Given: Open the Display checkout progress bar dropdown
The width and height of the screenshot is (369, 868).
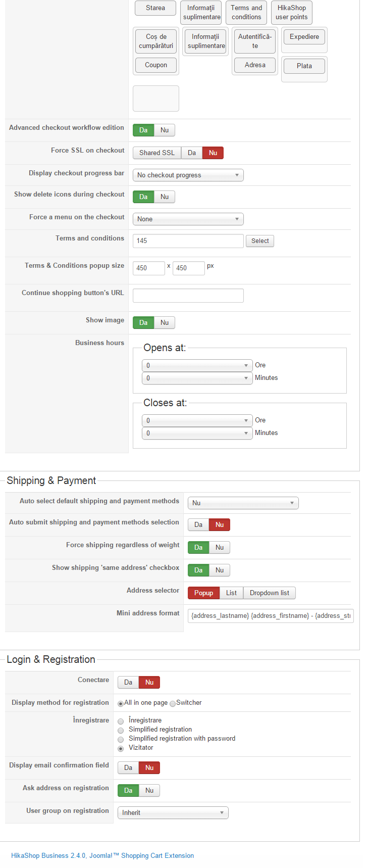Looking at the screenshot, I should tap(188, 175).
